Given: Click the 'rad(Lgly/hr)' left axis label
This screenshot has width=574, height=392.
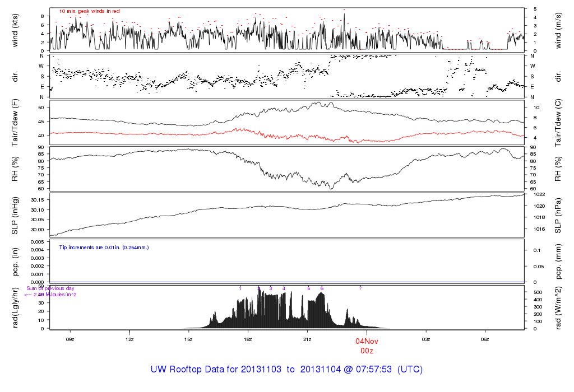Looking at the screenshot, I should tap(16, 307).
